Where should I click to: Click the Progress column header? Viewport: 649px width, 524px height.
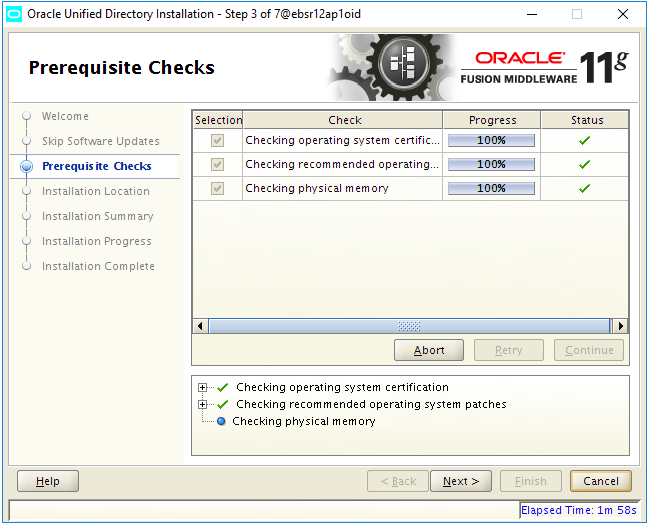(492, 120)
